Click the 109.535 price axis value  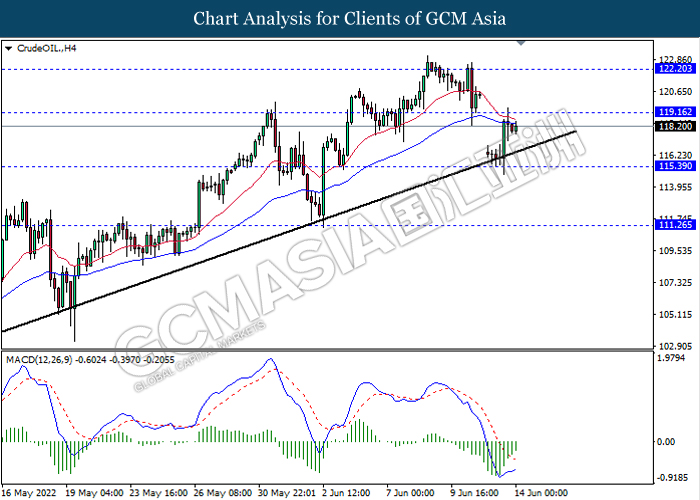tap(675, 250)
